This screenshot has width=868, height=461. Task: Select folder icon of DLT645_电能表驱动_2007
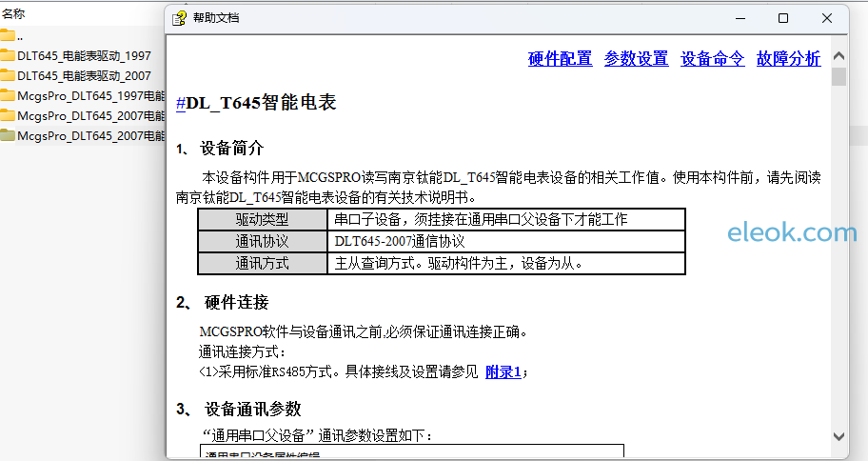(x=8, y=75)
